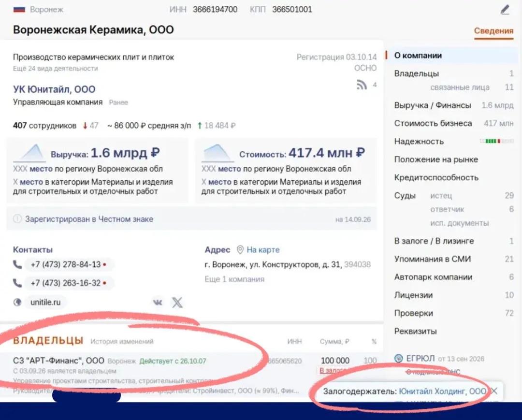Open Юнитайл Холдинг, ООО link

click(x=442, y=391)
